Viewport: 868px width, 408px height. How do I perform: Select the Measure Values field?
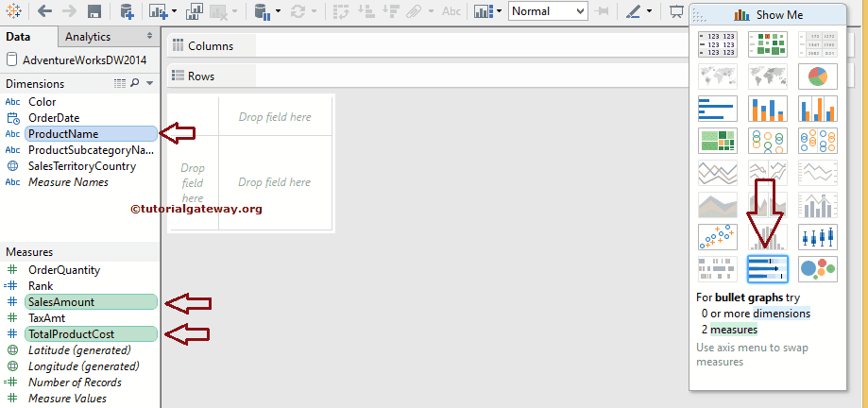point(67,399)
